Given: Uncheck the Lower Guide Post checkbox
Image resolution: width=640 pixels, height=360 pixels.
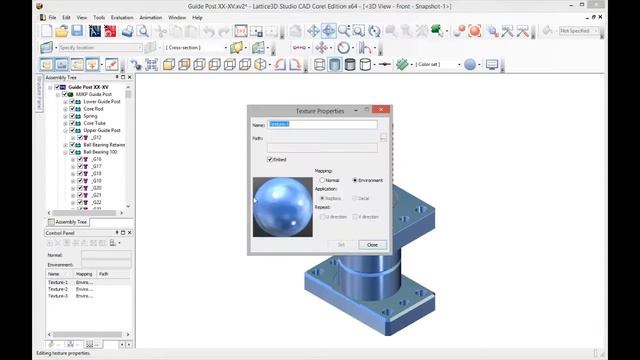Looking at the screenshot, I should click(x=72, y=101).
